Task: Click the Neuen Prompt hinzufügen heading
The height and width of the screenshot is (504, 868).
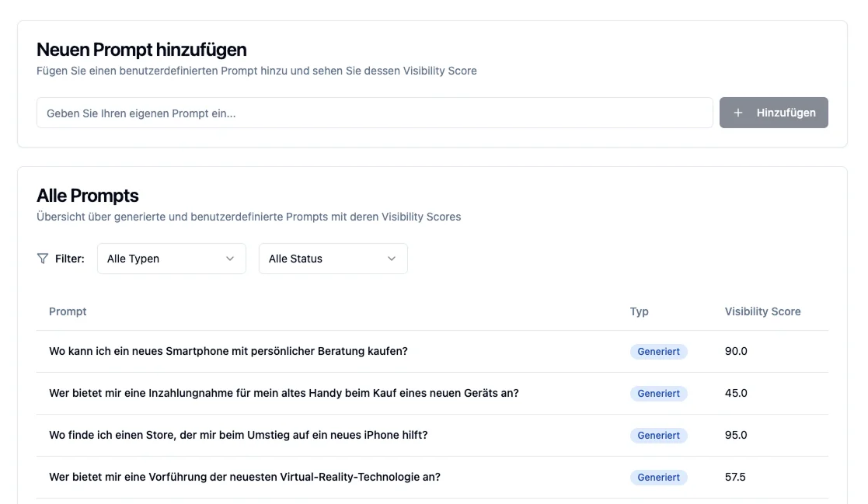Action: pyautogui.click(x=141, y=50)
